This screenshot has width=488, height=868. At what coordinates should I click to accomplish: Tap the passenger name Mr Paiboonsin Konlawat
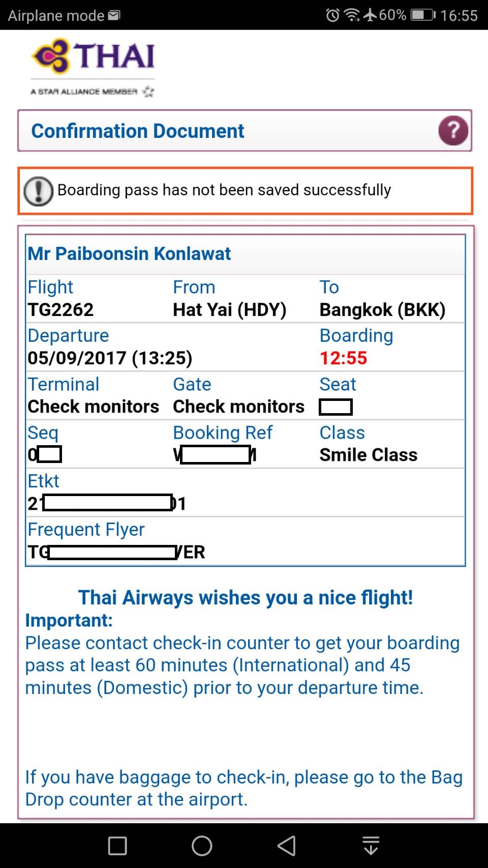coord(129,253)
